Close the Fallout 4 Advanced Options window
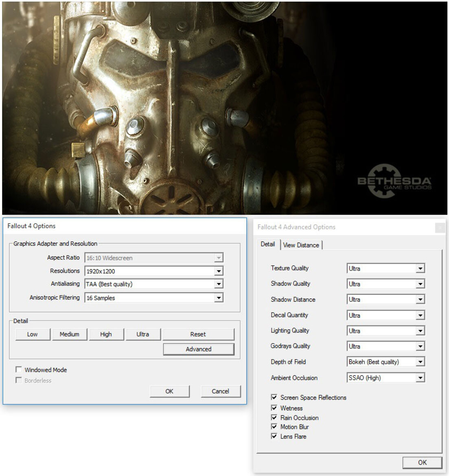The image size is (449, 476). click(440, 227)
